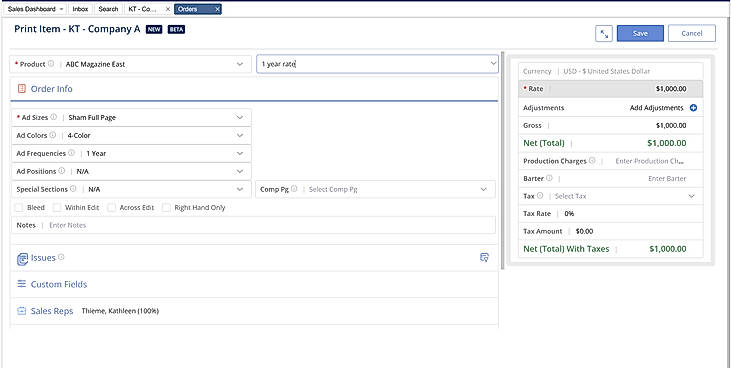Open the Product dropdown showing ABC Magazine East

coord(131,64)
